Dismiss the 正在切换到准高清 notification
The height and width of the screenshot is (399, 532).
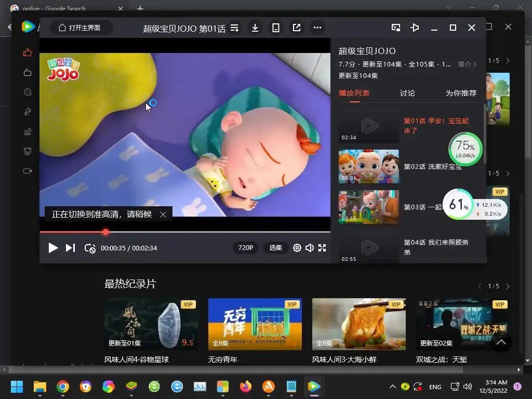click(x=163, y=215)
